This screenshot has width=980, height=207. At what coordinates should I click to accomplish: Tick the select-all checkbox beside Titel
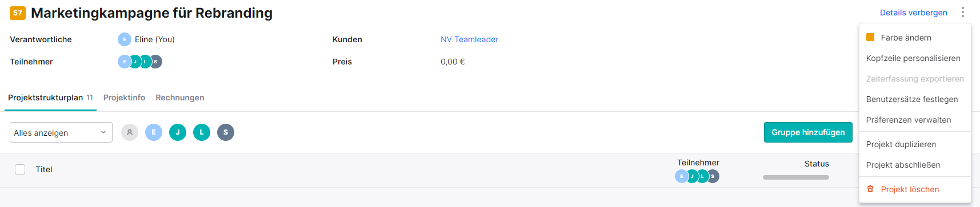tap(20, 169)
